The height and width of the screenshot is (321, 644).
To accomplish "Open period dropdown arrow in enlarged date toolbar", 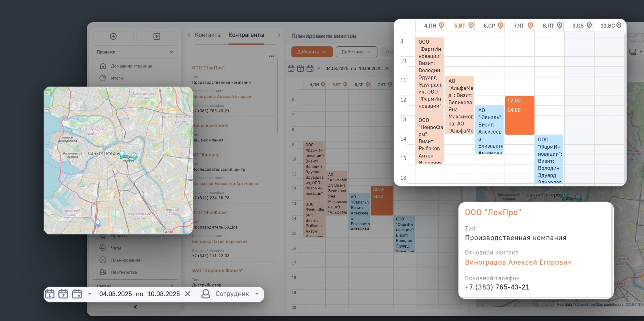I will [x=90, y=294].
